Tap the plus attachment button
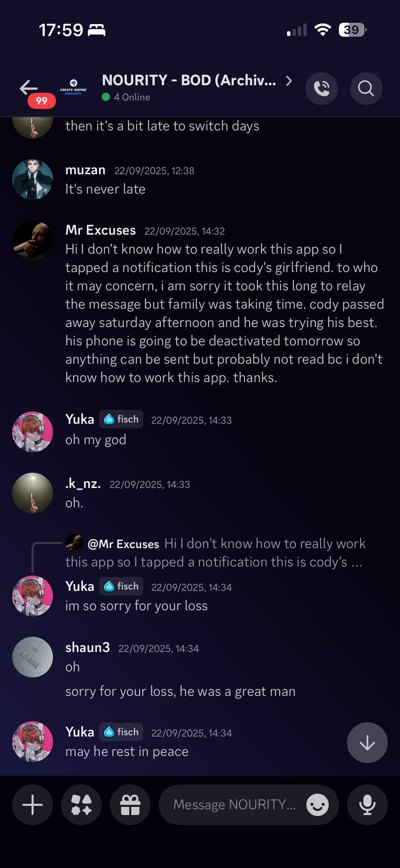Screen dimensions: 400x868 pos(33,804)
